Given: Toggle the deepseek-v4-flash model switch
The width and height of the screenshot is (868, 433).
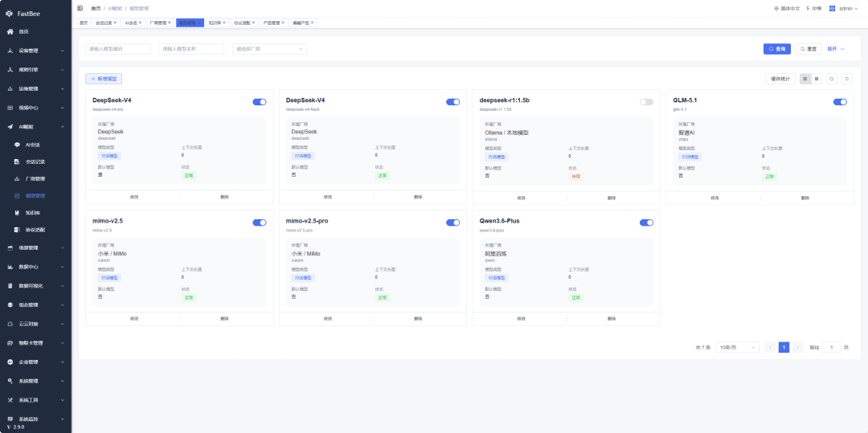Looking at the screenshot, I should point(452,102).
